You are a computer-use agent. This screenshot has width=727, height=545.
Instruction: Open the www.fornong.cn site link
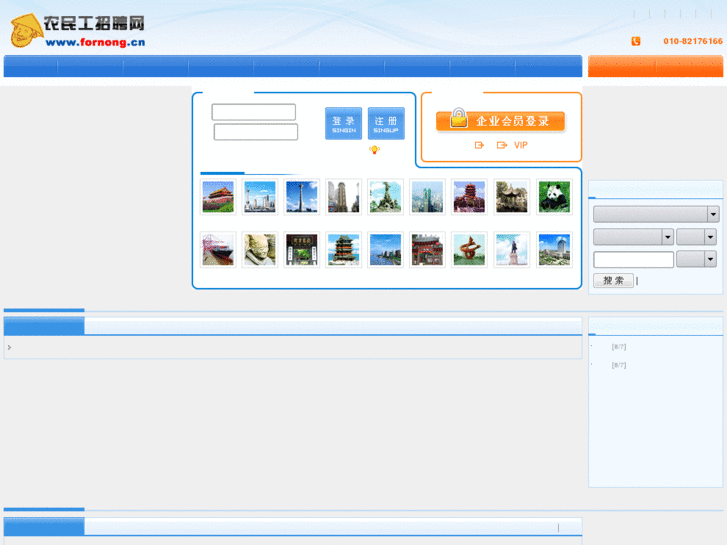95,42
